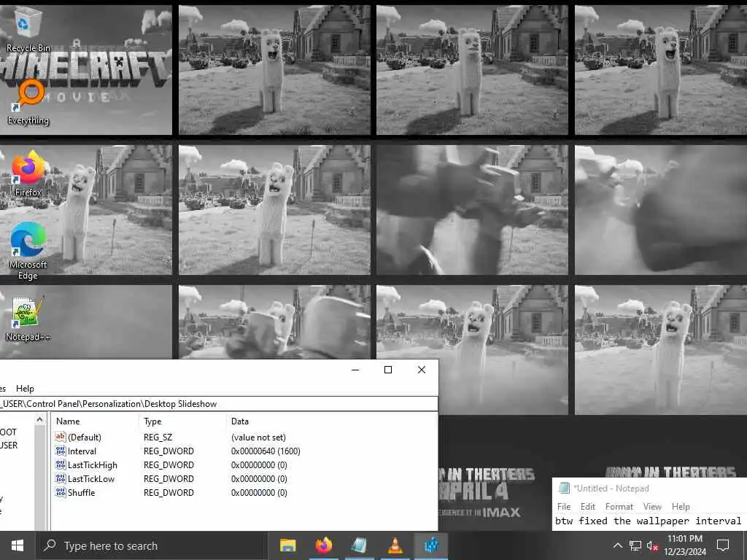The height and width of the screenshot is (560, 747).
Task: Open the Notepad++ desktop shortcut
Action: [x=28, y=318]
